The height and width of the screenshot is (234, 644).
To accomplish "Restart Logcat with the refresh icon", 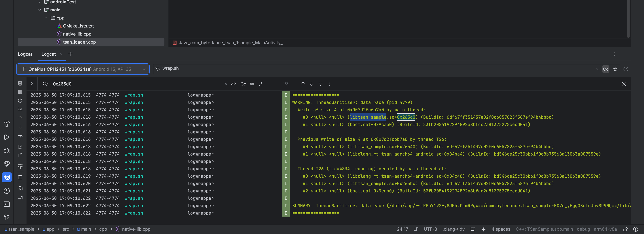I will (x=20, y=101).
